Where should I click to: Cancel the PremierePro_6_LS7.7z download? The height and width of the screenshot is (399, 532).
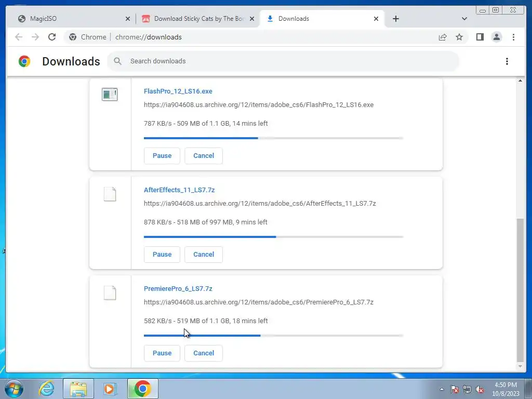(x=204, y=353)
